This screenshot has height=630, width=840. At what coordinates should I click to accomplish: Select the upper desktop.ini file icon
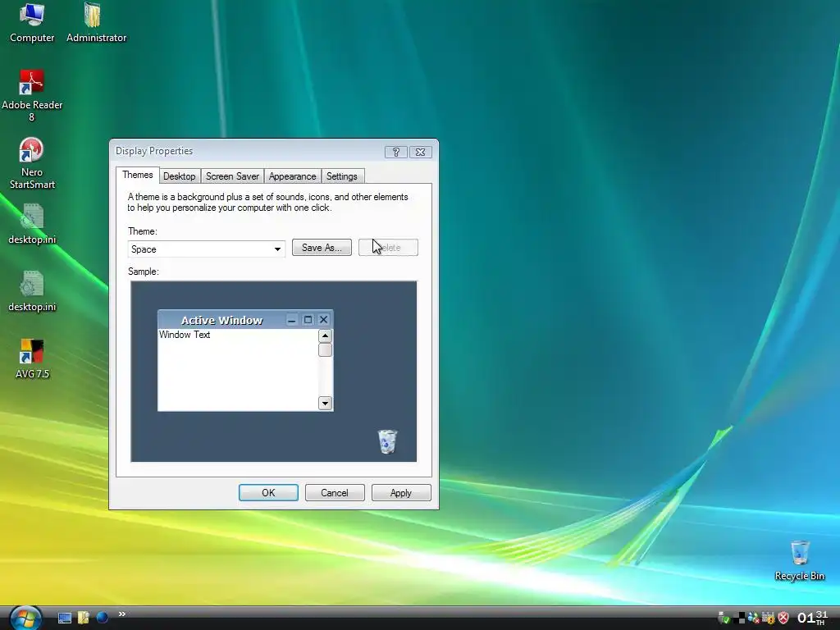(x=32, y=224)
